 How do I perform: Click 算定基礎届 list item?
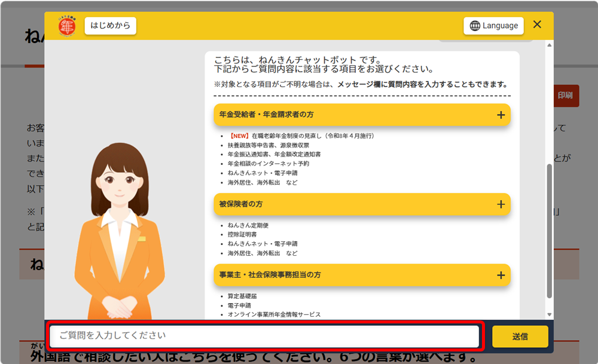243,296
